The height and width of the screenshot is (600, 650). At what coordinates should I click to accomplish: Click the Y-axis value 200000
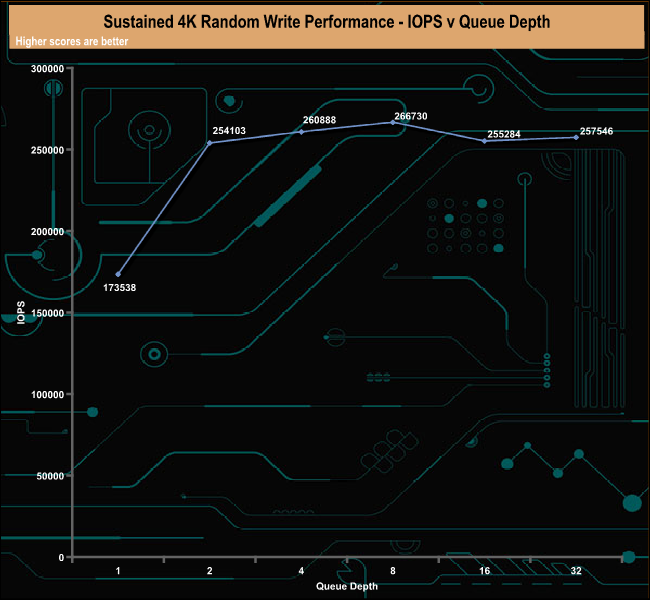pos(47,231)
